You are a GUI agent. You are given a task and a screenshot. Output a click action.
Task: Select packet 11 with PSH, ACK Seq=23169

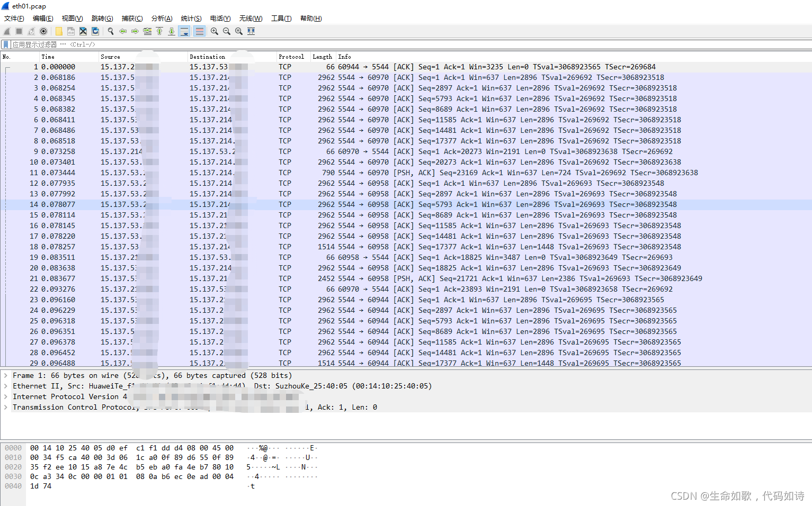[406, 173]
